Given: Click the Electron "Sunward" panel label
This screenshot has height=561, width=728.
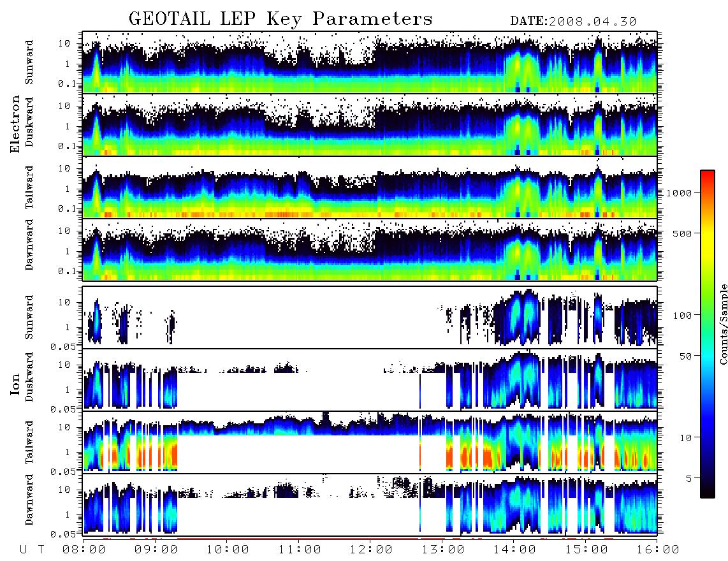Looking at the screenshot, I should pos(29,62).
